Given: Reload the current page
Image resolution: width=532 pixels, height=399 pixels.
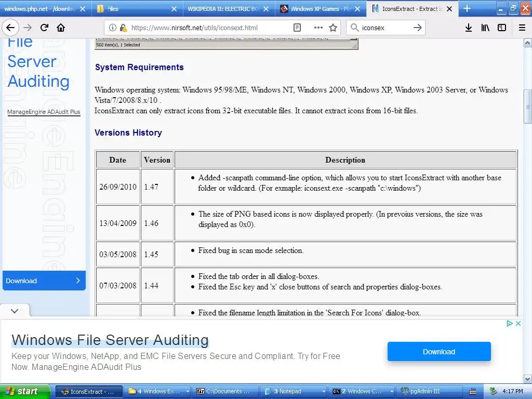Looking at the screenshot, I should [x=44, y=28].
